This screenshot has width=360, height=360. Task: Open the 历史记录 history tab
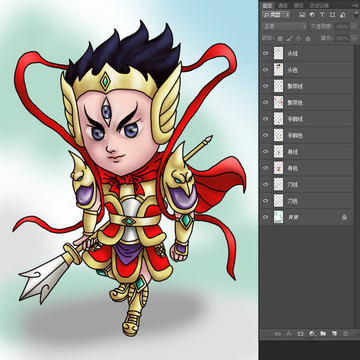(x=319, y=5)
